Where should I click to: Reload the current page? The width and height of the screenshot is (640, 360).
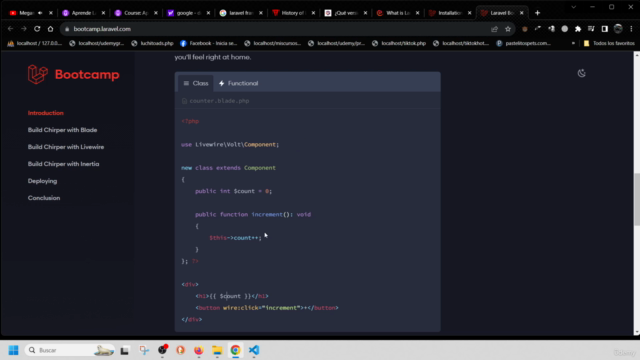[x=37, y=29]
